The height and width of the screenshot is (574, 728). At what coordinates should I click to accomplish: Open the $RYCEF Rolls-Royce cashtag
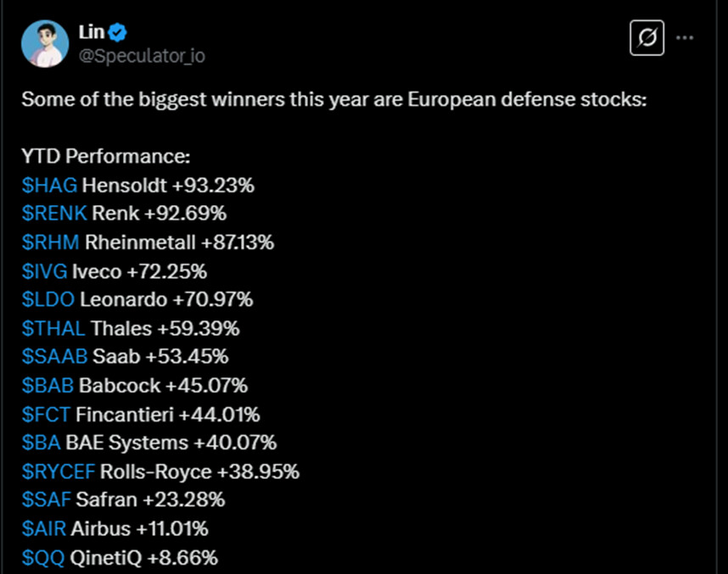pos(59,471)
